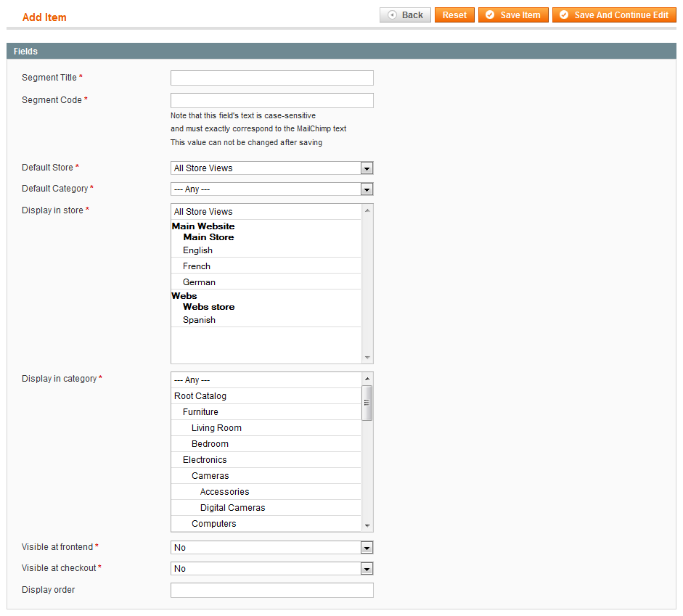The width and height of the screenshot is (683, 616).
Task: Select Living Room category in list
Action: [216, 428]
